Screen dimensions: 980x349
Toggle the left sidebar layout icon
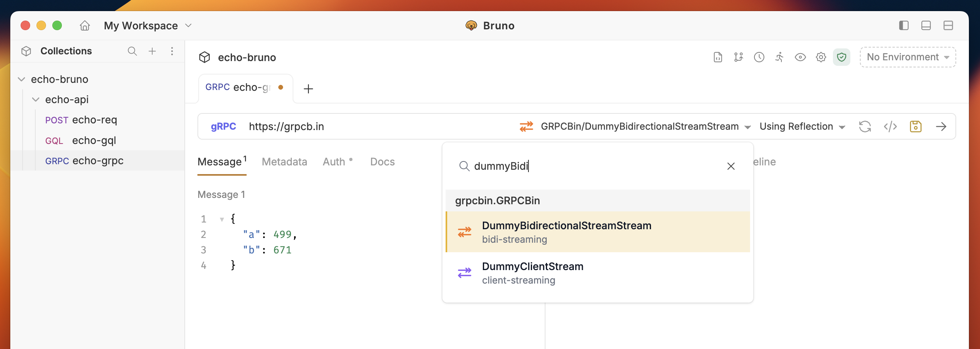(904, 26)
